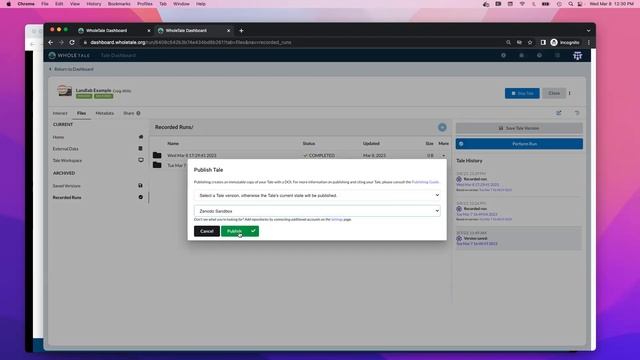Viewport: 640px width, 360px height.
Task: Open the File menu in macOS menu bar
Action: pos(44,4)
